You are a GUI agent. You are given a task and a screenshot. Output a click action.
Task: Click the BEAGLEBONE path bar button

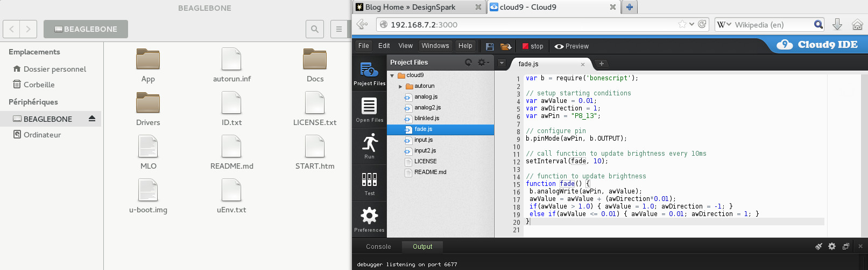pyautogui.click(x=86, y=29)
